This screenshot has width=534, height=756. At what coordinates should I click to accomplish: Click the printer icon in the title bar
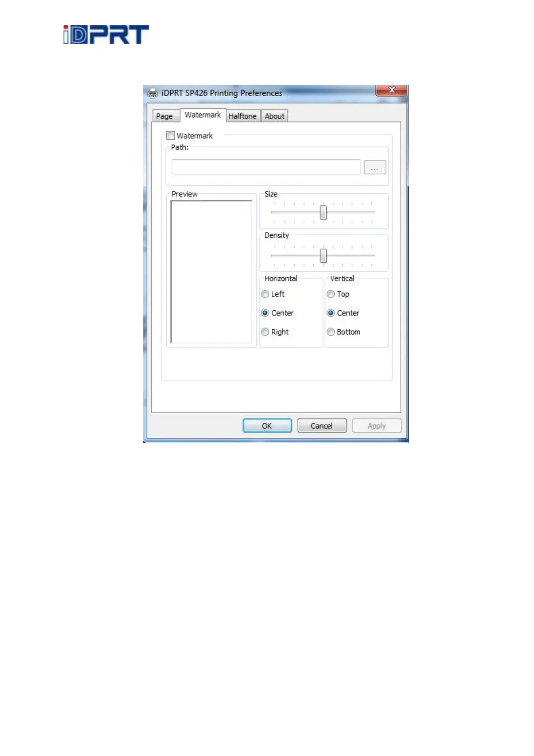pos(153,93)
